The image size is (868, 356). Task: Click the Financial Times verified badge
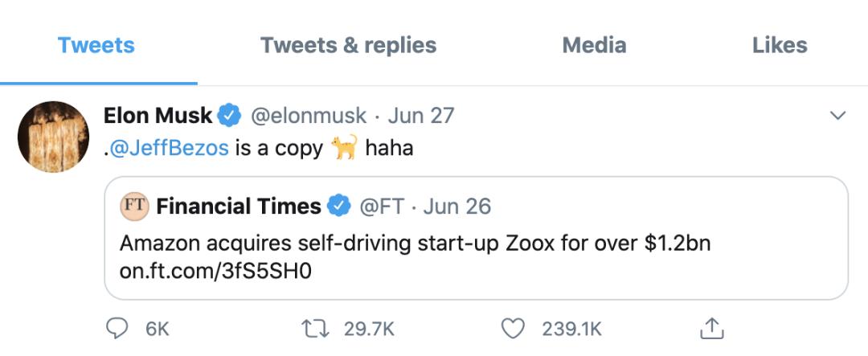pos(339,207)
